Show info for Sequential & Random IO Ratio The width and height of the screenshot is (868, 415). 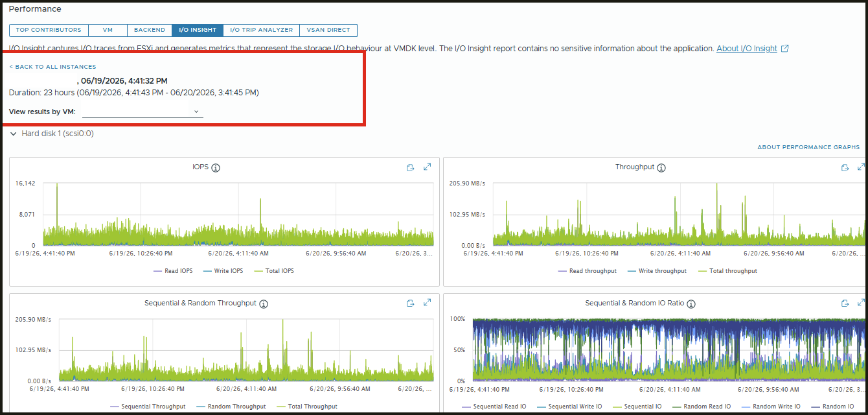pyautogui.click(x=691, y=303)
